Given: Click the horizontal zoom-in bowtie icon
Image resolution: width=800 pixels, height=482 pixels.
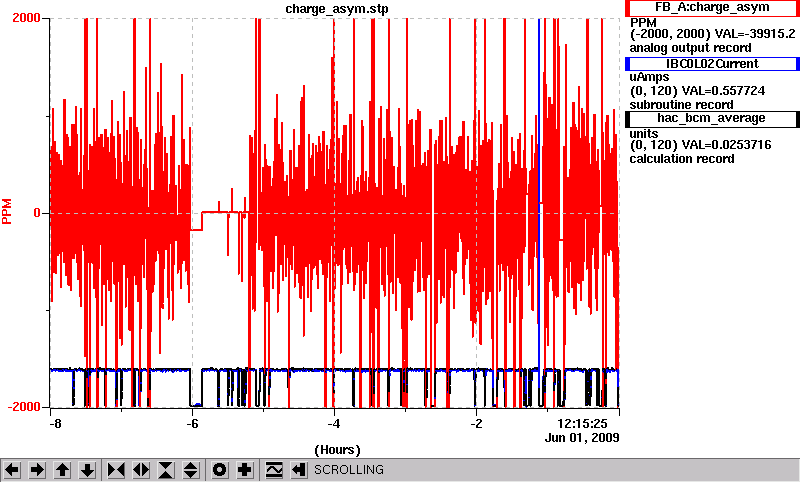Looking at the screenshot, I should (116, 470).
